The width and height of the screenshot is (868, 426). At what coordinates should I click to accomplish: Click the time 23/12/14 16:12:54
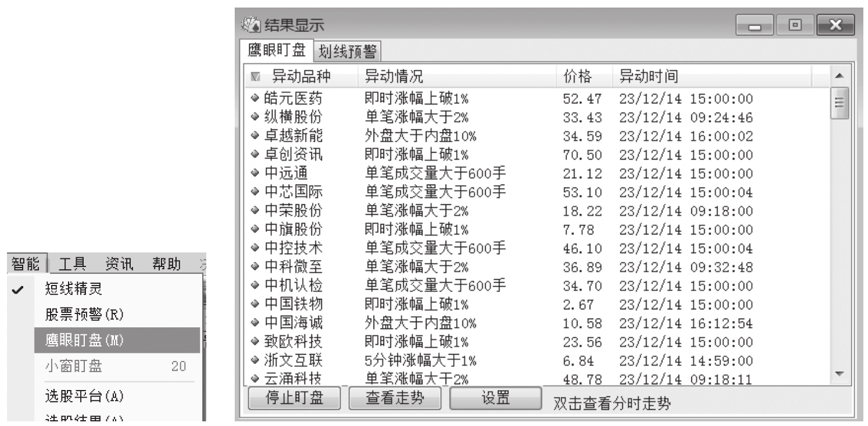click(686, 323)
